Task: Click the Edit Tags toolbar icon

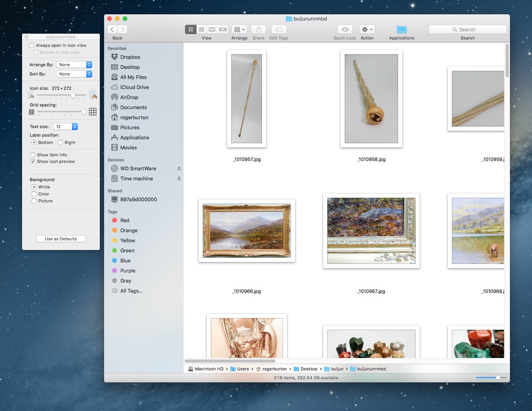Action: [x=278, y=29]
